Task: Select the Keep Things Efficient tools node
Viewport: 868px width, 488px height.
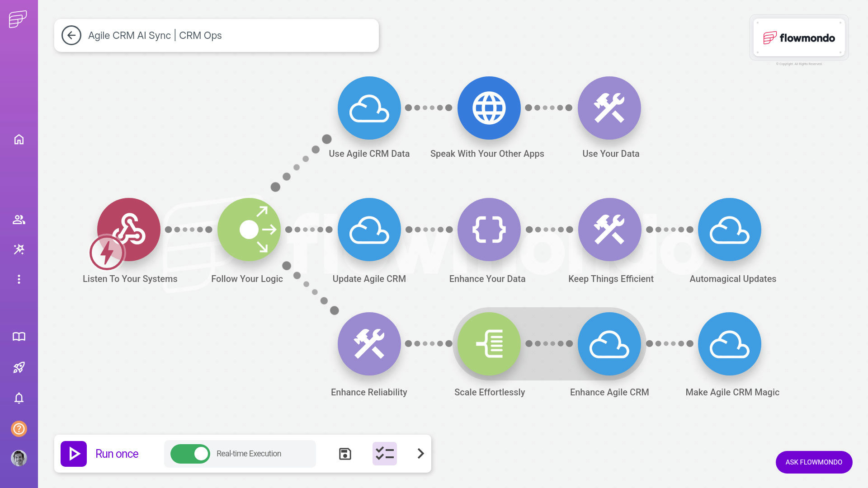Action: (609, 229)
